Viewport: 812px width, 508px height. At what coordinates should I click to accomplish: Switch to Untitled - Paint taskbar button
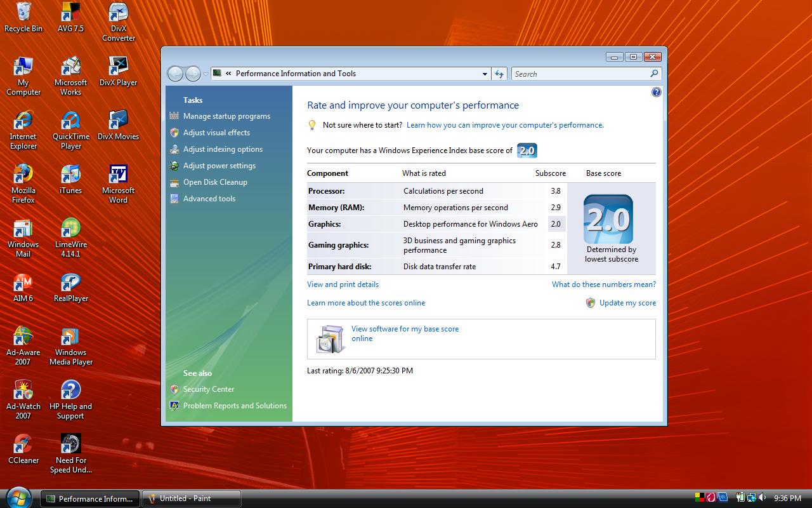pos(192,498)
